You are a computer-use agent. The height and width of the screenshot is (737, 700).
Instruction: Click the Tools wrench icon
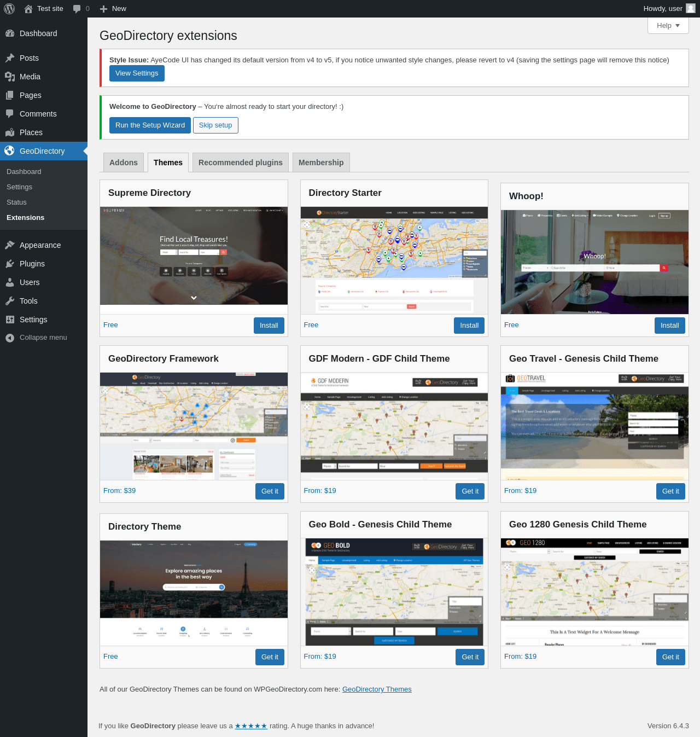click(x=10, y=301)
